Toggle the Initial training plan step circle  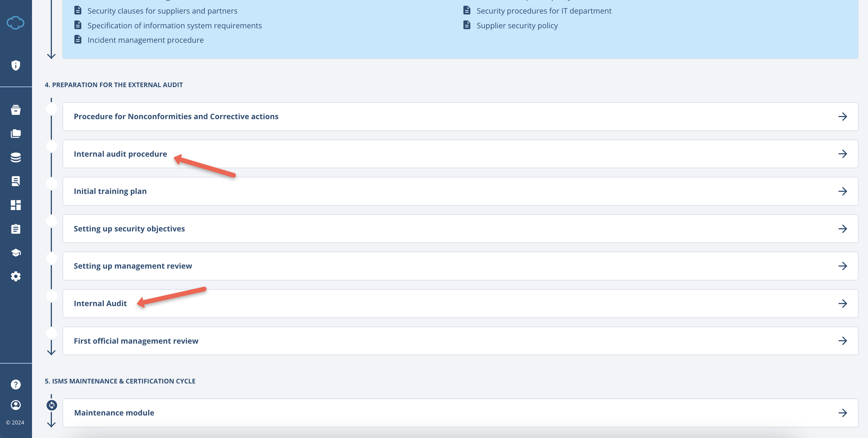pyautogui.click(x=52, y=184)
